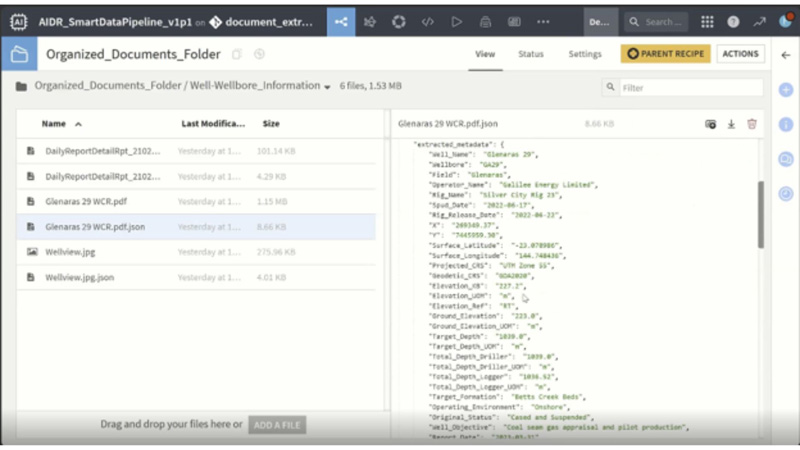Select the 101.14 KB DailyReportDetailRpt file
The width and height of the screenshot is (800, 450).
[196, 151]
